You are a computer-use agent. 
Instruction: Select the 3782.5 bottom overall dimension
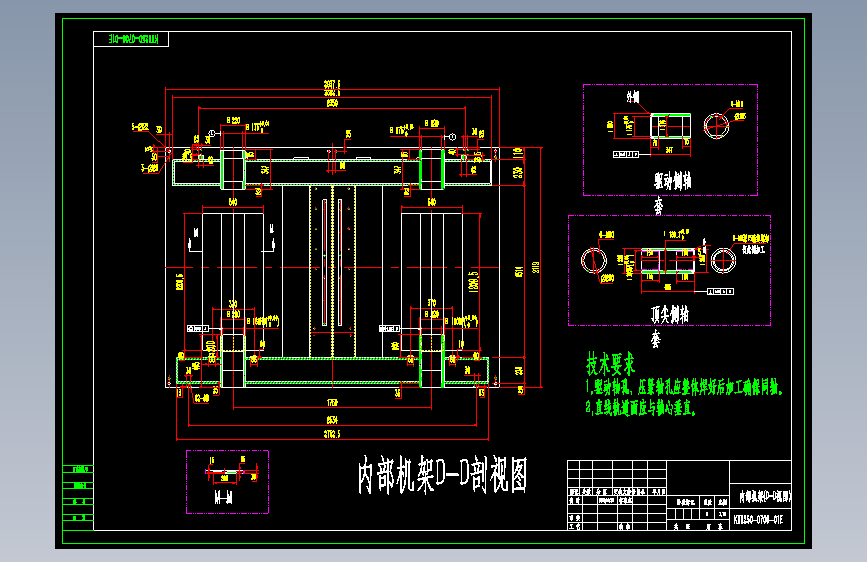tap(332, 434)
